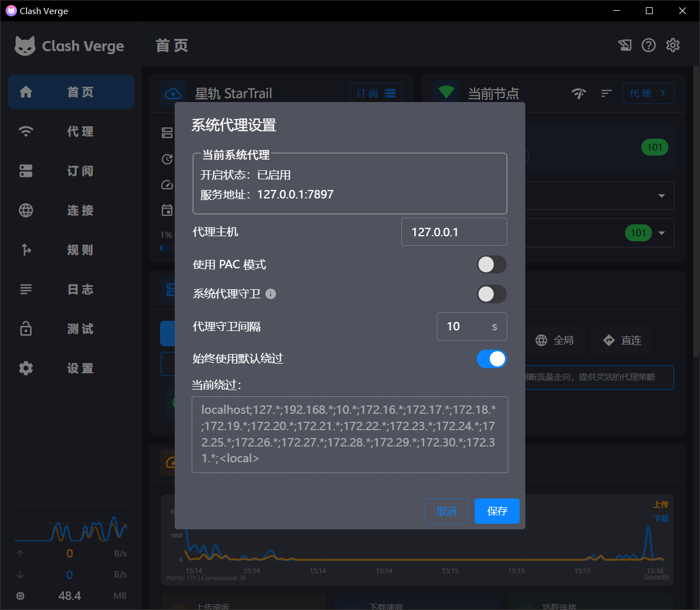This screenshot has height=610, width=700.
Task: Expand the proxy group dropdown arrow
Action: click(x=661, y=196)
